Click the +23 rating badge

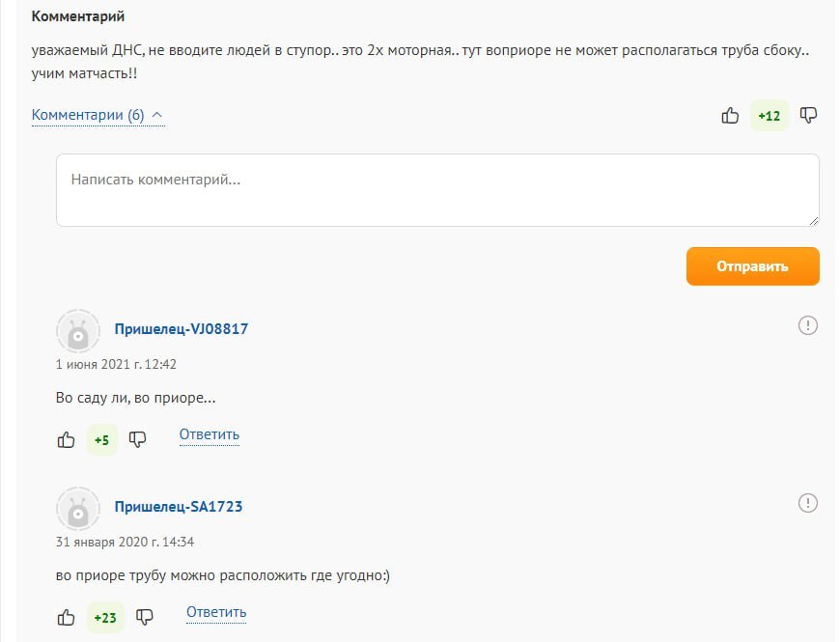105,617
